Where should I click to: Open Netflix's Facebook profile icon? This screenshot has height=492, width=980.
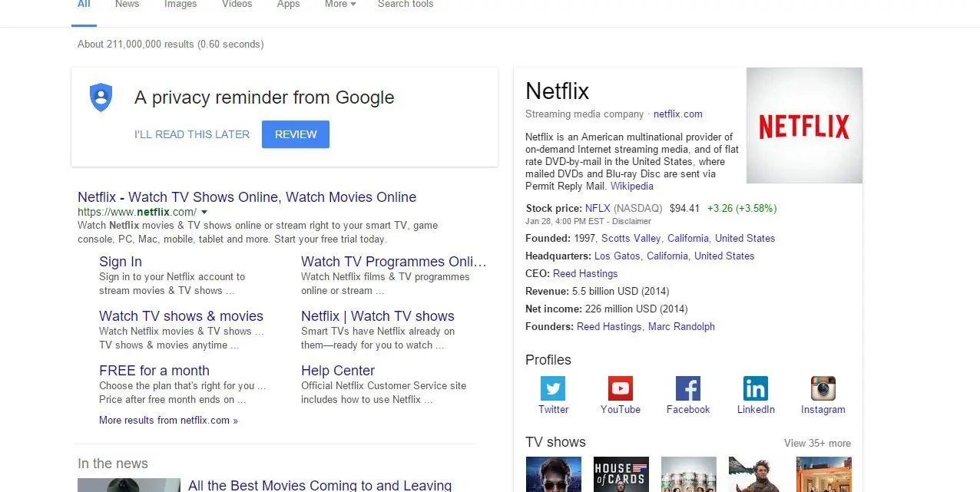click(687, 388)
